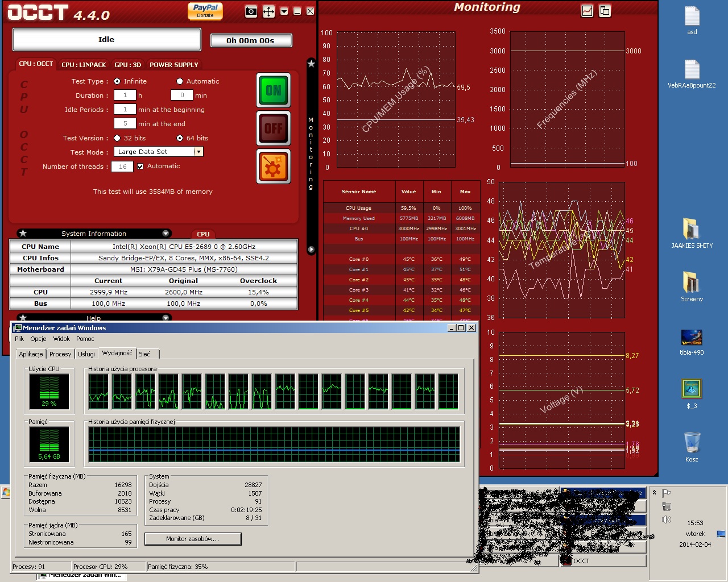
Task: Select the Wydajność tab
Action: tap(117, 353)
